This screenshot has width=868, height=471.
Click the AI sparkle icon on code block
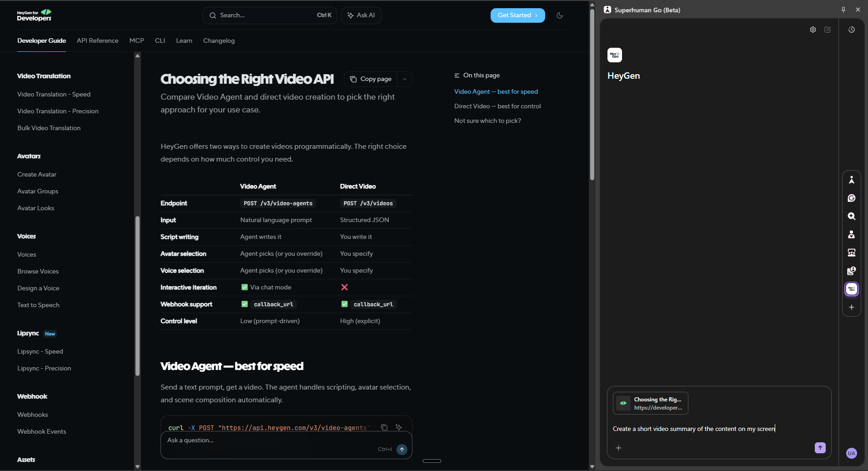coord(399,427)
